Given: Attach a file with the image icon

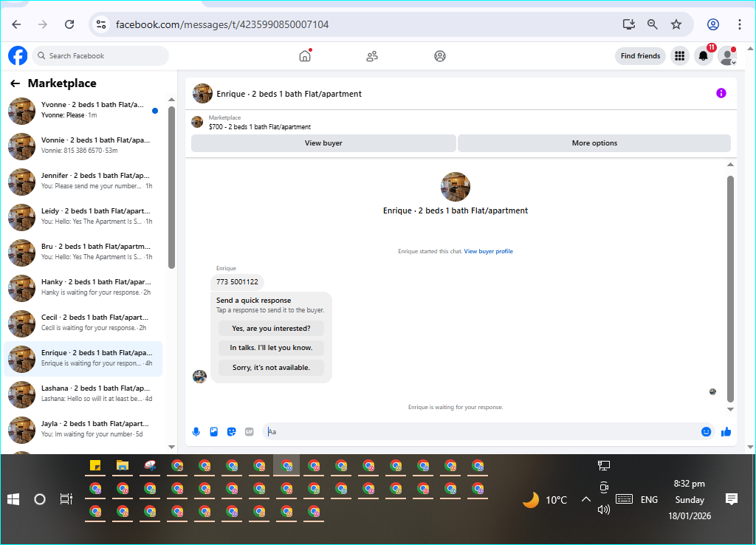Looking at the screenshot, I should (x=213, y=432).
